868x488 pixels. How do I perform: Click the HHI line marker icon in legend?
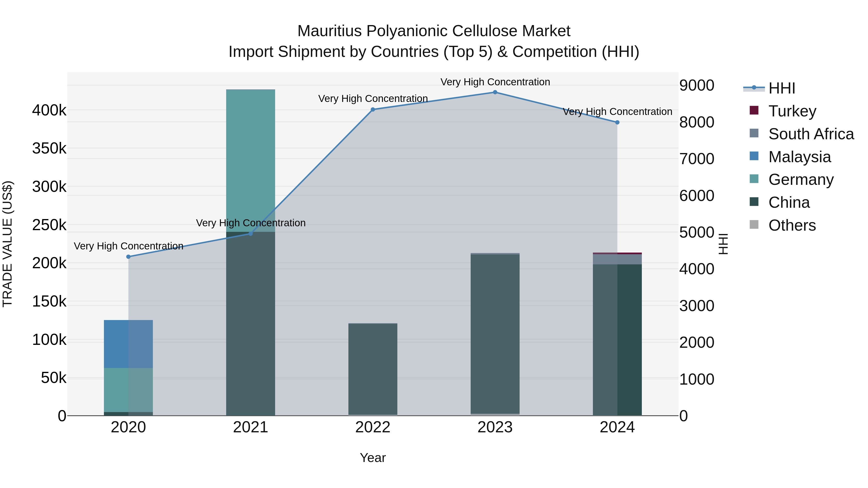click(754, 88)
